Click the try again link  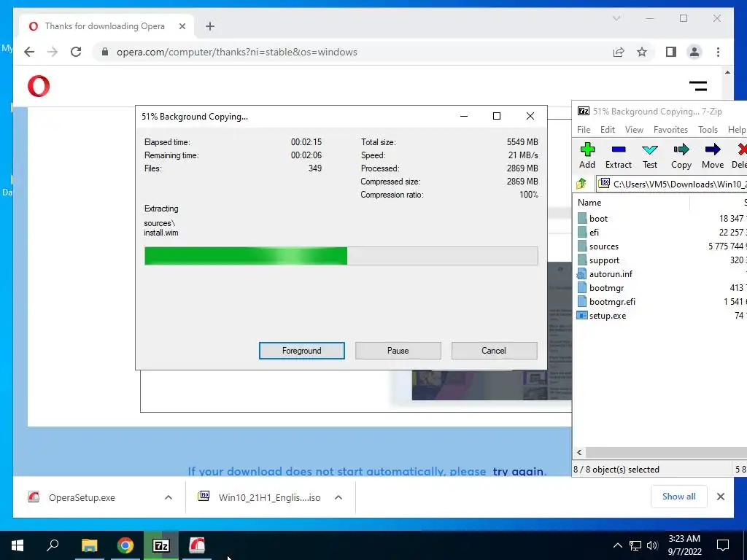click(519, 472)
